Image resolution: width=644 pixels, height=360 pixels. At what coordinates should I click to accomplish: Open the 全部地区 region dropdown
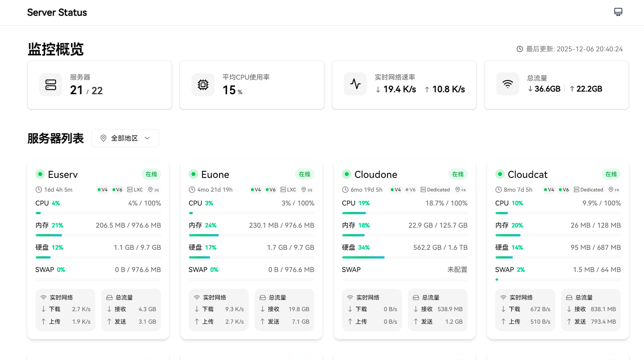[x=125, y=138]
